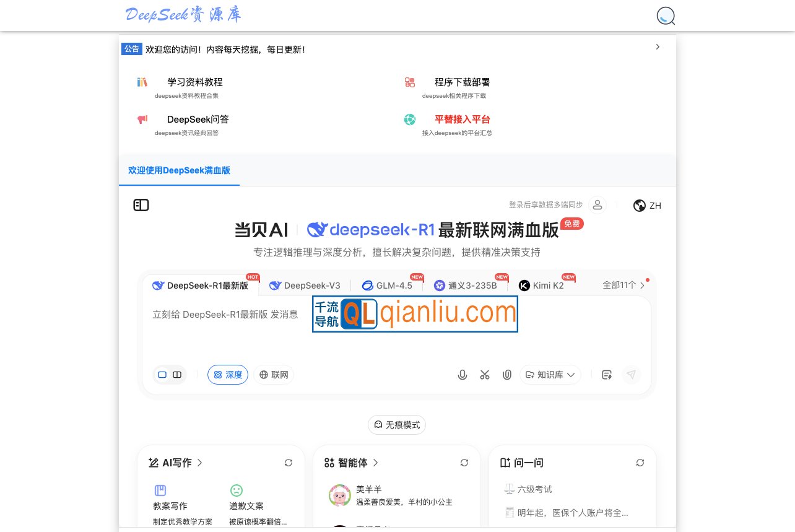Click the 平替接入平台 link
The width and height of the screenshot is (795, 532).
pyautogui.click(x=462, y=120)
